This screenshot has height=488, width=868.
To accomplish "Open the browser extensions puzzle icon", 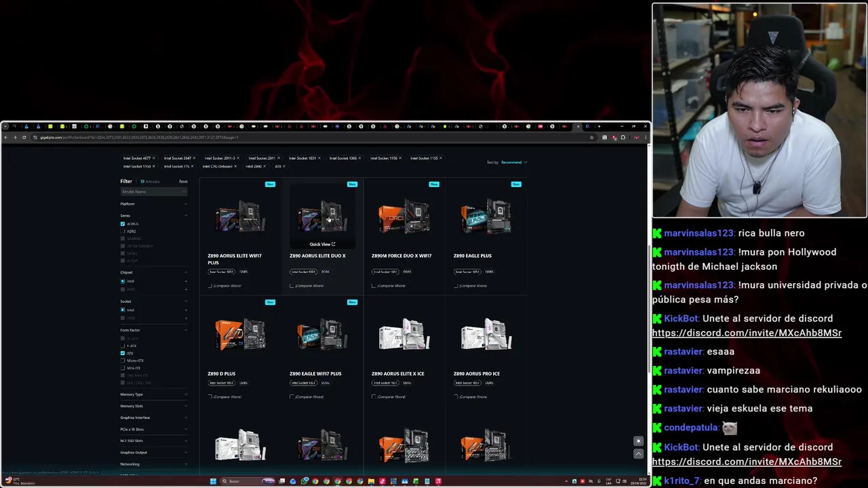I will (623, 138).
